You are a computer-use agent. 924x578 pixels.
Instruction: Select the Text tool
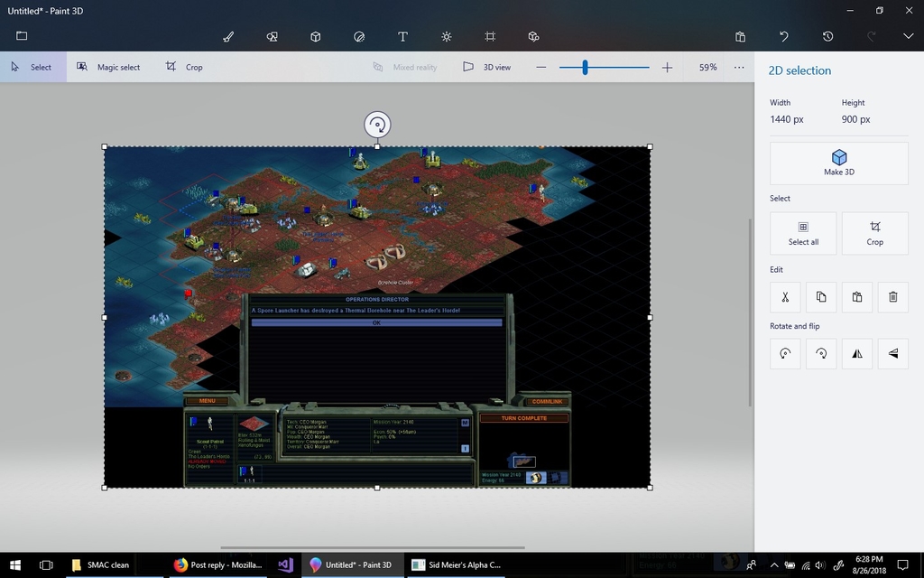pyautogui.click(x=402, y=36)
